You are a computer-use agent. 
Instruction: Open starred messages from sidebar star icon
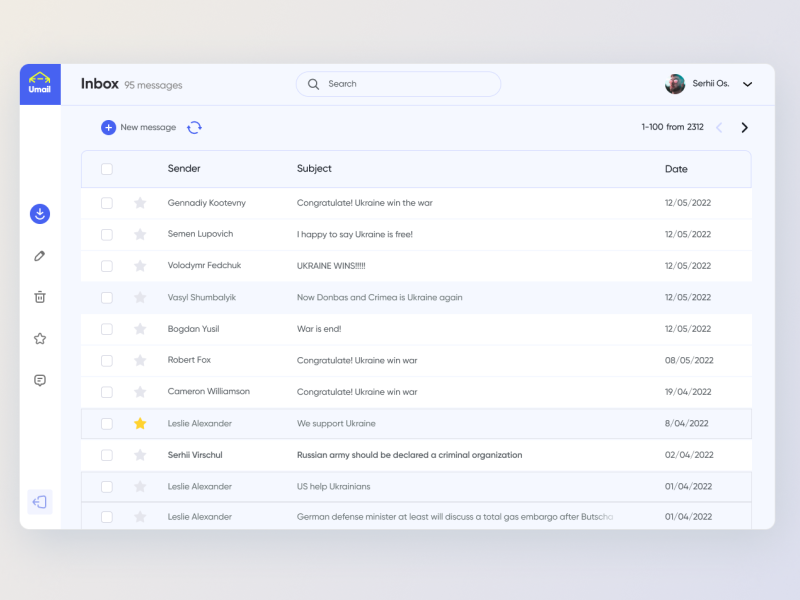coord(40,339)
